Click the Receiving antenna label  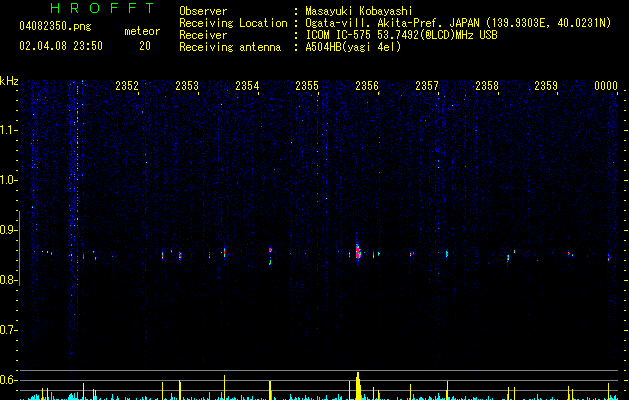point(230,47)
